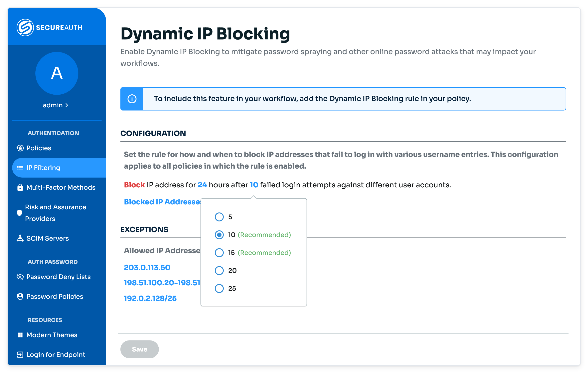The height and width of the screenshot is (373, 588).
Task: Click the Login for Endpoint arrow icon
Action: point(20,355)
